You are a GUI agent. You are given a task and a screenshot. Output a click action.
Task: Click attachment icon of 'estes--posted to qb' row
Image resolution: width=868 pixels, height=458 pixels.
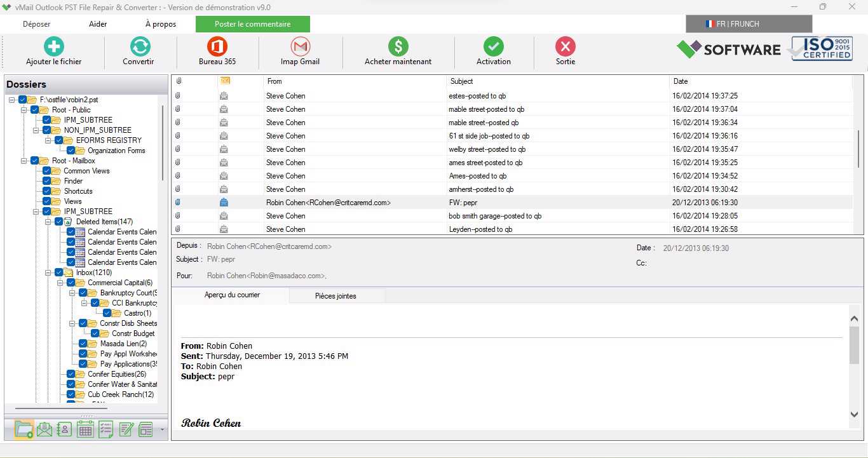coord(178,96)
